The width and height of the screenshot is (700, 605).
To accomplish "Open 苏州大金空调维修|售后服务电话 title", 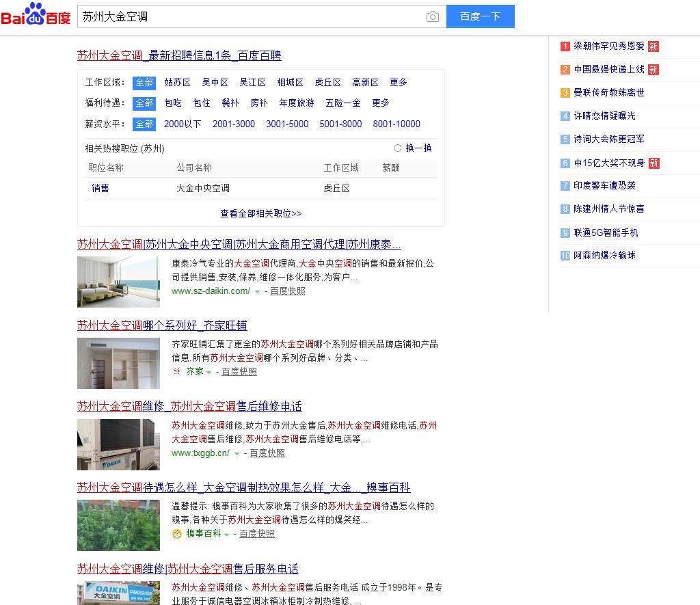I will point(187,569).
